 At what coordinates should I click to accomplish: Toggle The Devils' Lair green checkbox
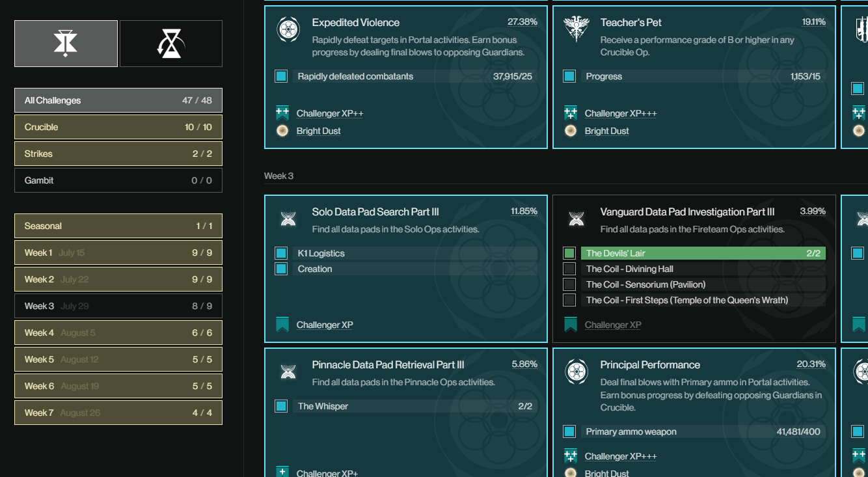569,253
